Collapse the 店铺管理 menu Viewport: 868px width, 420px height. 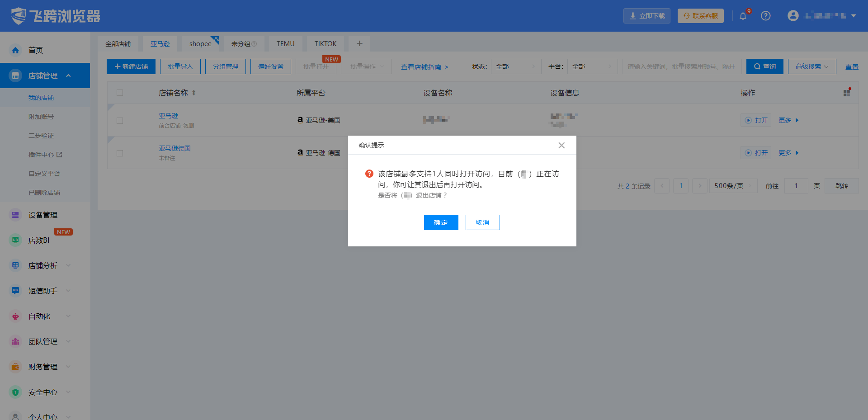[68, 76]
